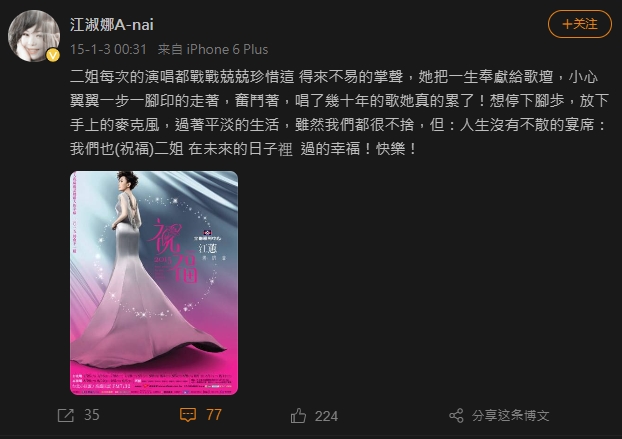The width and height of the screenshot is (622, 439).
Task: Select 分享这条博文 share text
Action: tap(511, 416)
